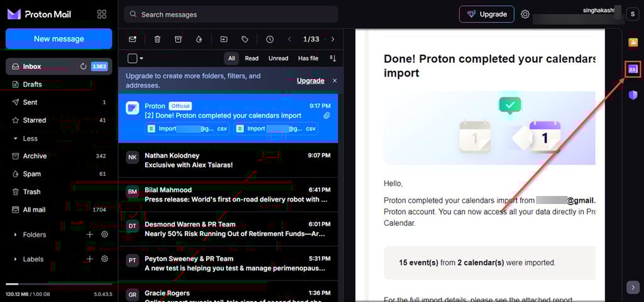Tick the select-all messages checkbox
Screen dimensions: 644x302
click(x=132, y=58)
